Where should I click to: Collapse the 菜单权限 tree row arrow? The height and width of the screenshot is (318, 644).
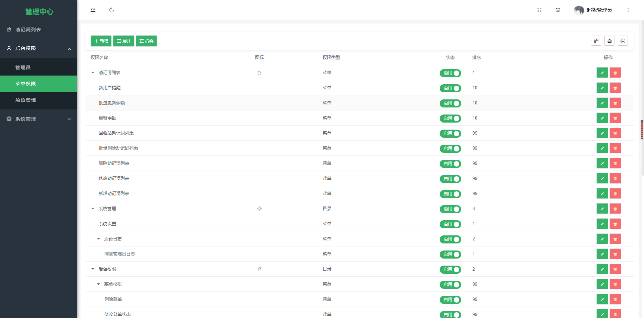pyautogui.click(x=99, y=284)
